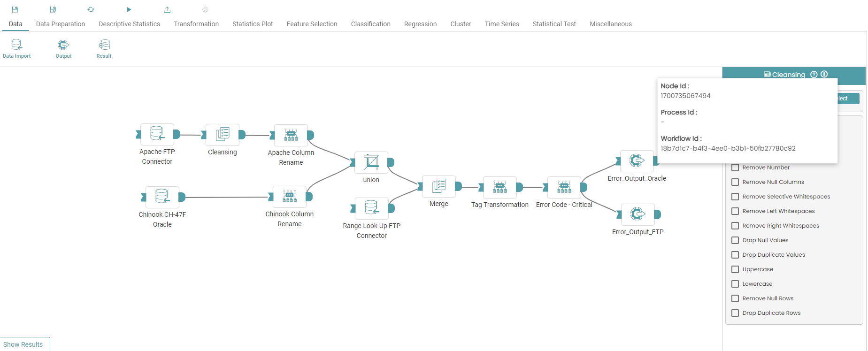Click the Result component icon
Image resolution: width=868 pixels, height=351 pixels.
(x=104, y=48)
